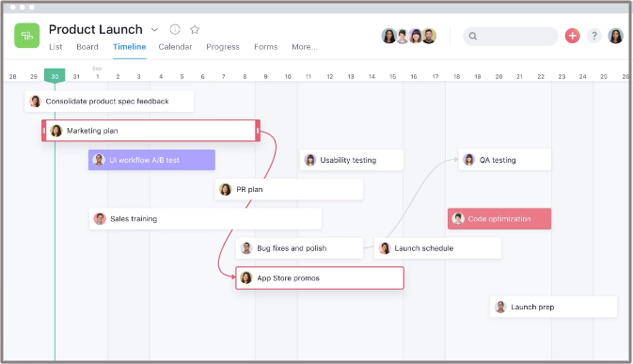Screen dimensions: 633x364
Task: Click the QA testing assignee avatar
Action: [468, 160]
